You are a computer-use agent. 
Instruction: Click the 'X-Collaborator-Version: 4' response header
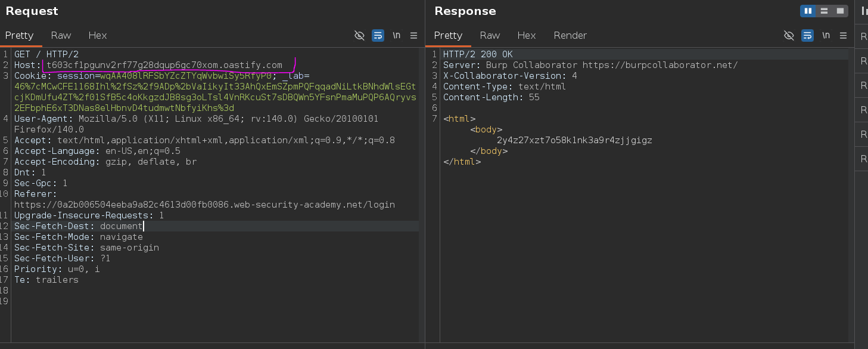tap(510, 76)
